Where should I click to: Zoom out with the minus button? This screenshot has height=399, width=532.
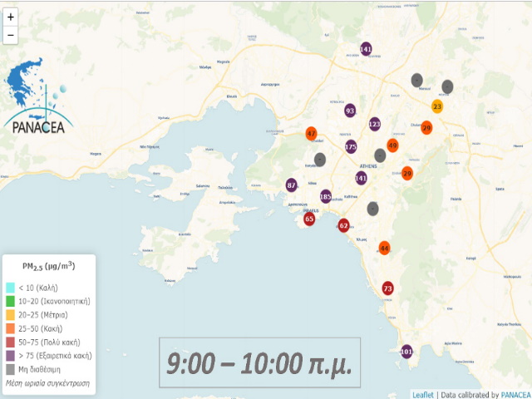11,35
